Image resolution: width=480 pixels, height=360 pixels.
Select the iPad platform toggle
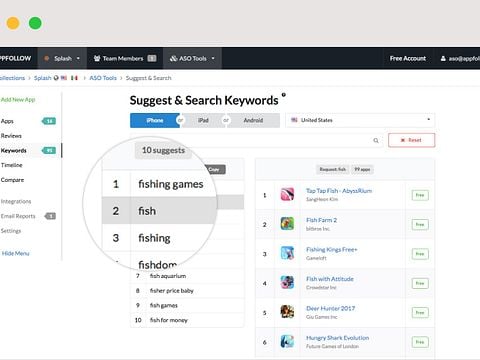pyautogui.click(x=203, y=120)
